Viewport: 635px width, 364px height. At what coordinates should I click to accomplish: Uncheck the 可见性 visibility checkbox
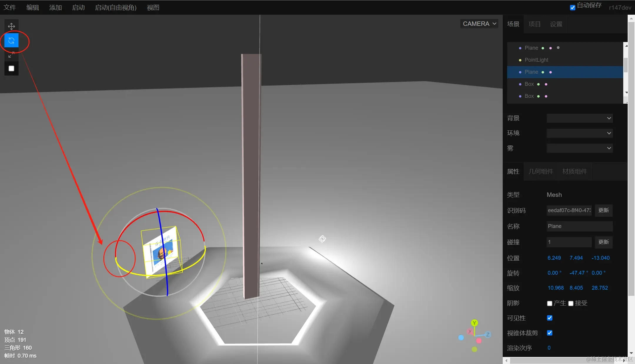click(x=549, y=318)
